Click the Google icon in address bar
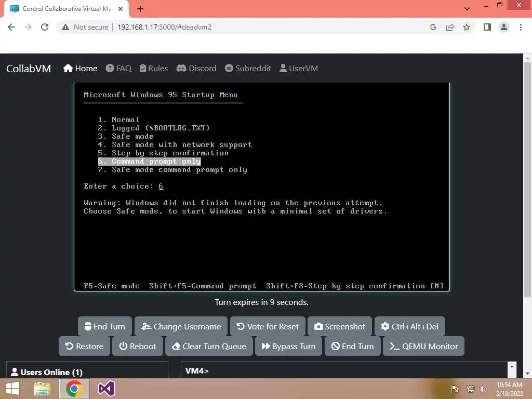Viewport: 532px width, 399px height. [433, 27]
